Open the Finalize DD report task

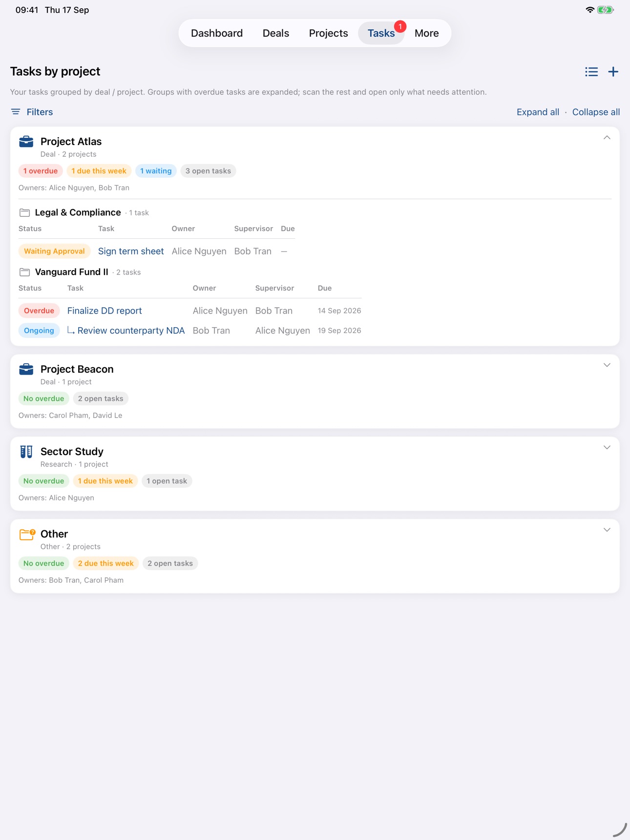105,311
